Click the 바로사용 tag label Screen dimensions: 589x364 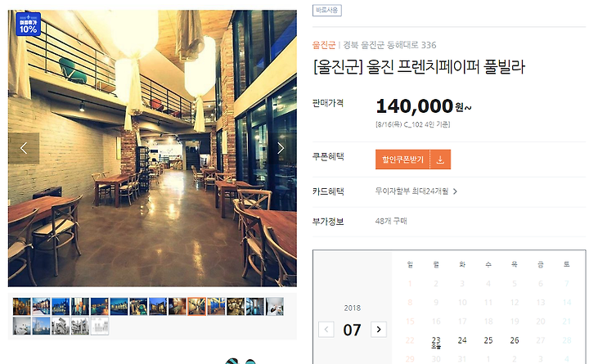(326, 10)
